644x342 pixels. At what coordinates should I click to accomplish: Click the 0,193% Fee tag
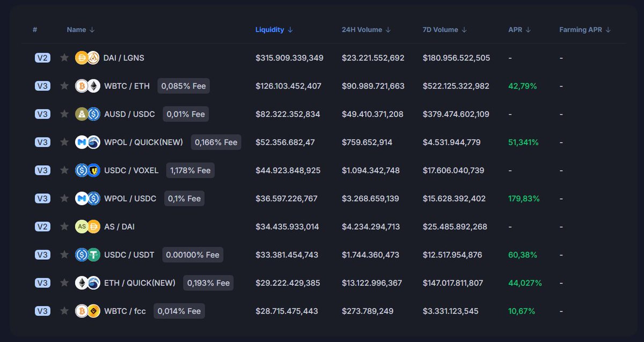[x=208, y=283]
